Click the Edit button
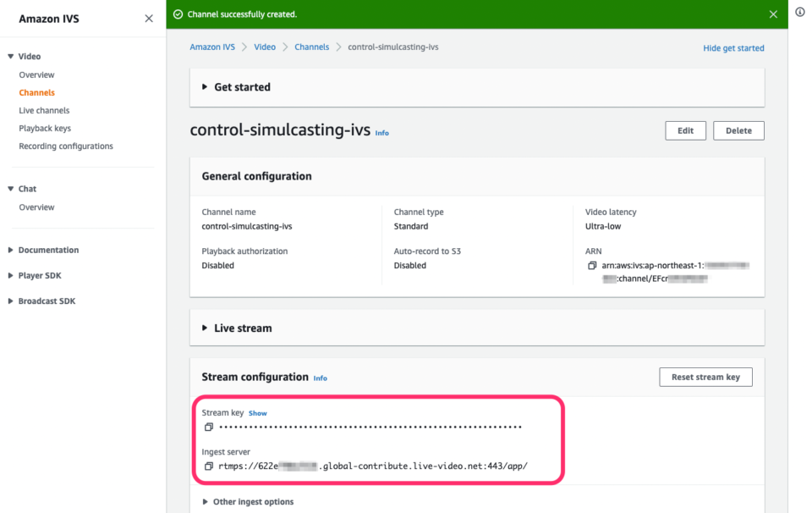Screen dimensions: 812x513 tap(685, 130)
